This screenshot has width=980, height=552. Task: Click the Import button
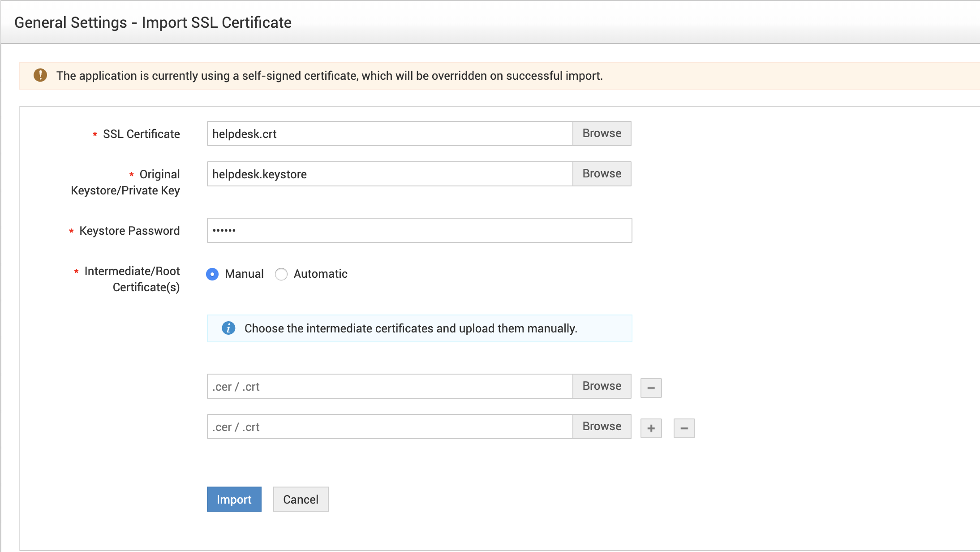(234, 499)
